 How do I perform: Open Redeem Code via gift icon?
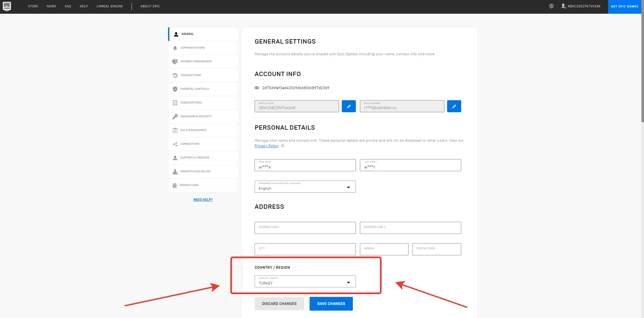(x=175, y=185)
